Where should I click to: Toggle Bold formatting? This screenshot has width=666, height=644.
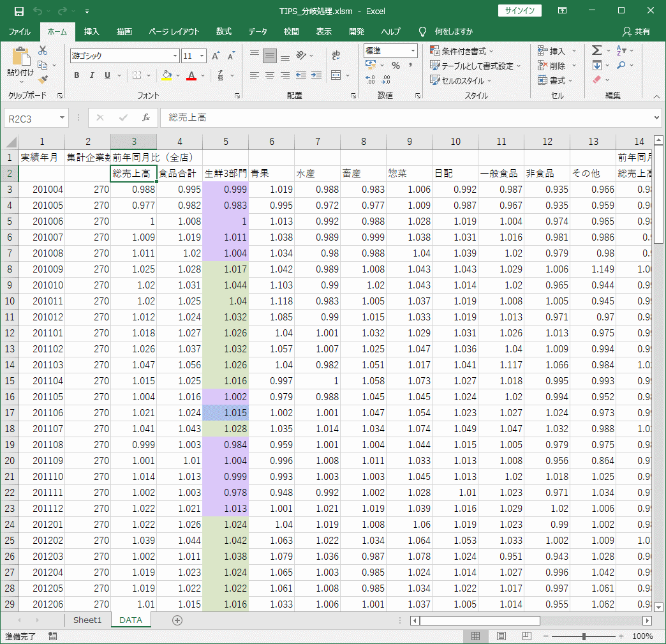click(77, 75)
